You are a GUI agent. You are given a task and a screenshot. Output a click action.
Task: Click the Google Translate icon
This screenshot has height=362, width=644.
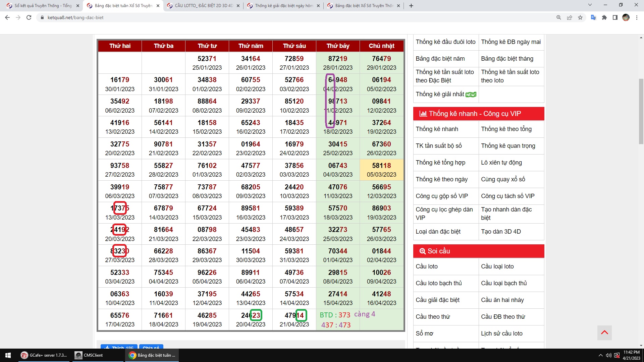click(x=593, y=17)
